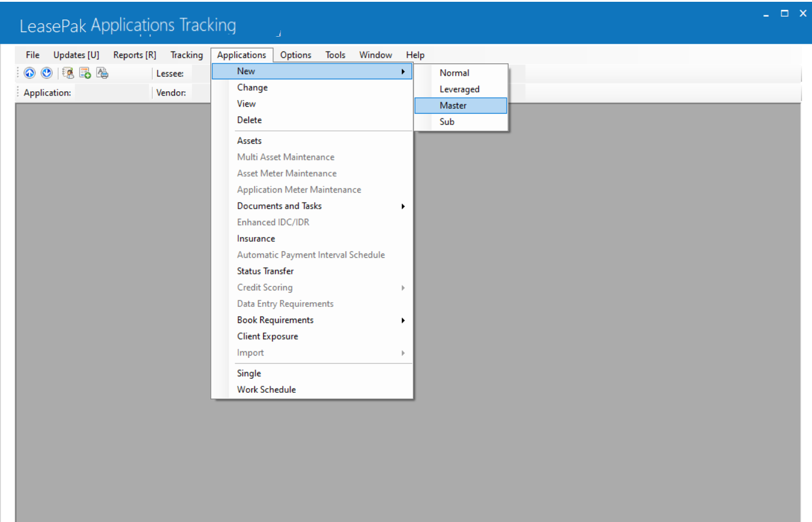Image resolution: width=812 pixels, height=522 pixels.
Task: Open the Updates [U] menu
Action: click(76, 55)
